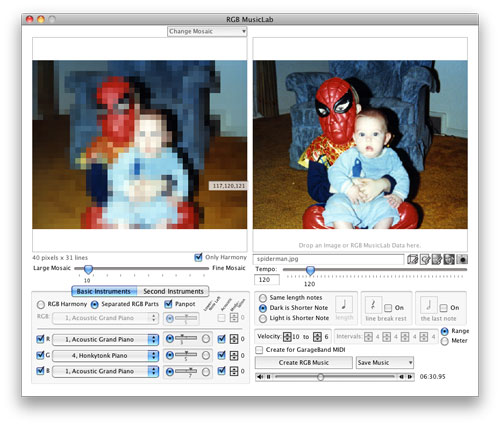Step backward using the player's left arrow button
Image resolution: width=500 pixels, height=426 pixels.
click(x=402, y=377)
